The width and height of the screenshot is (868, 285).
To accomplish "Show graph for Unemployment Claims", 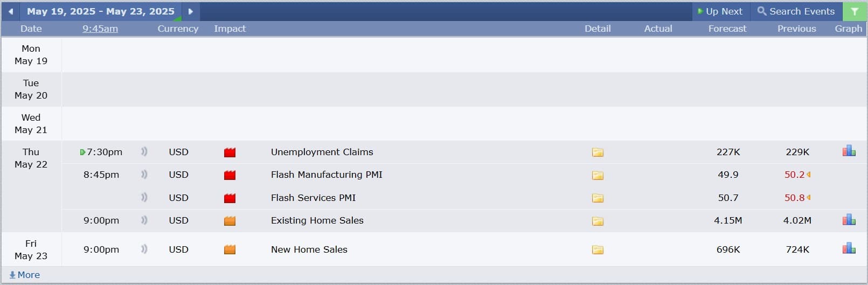I will 849,151.
